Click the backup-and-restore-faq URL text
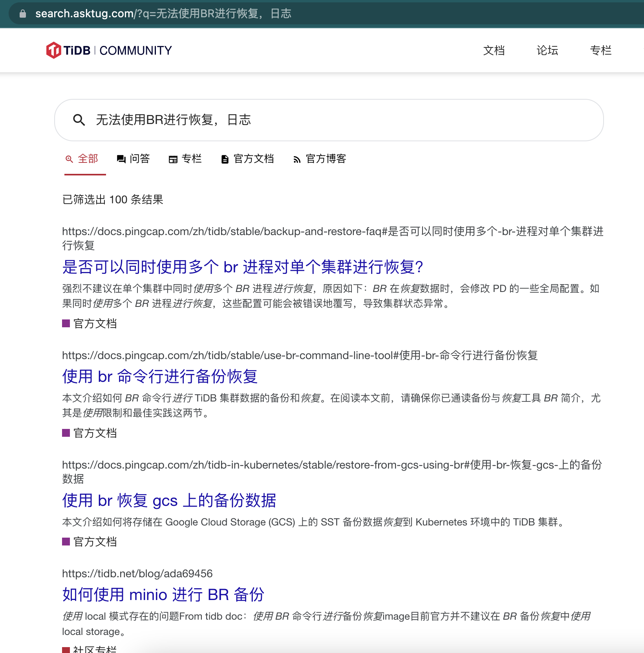This screenshot has width=644, height=653. [x=333, y=238]
